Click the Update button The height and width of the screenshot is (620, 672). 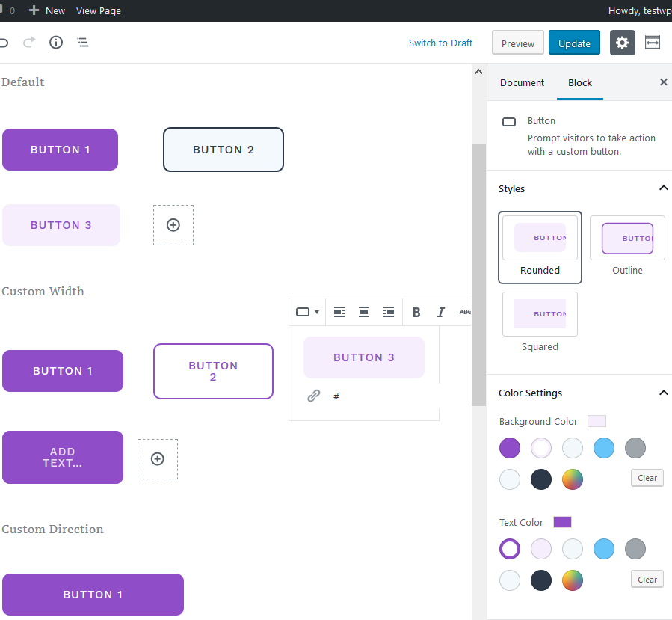pos(574,43)
